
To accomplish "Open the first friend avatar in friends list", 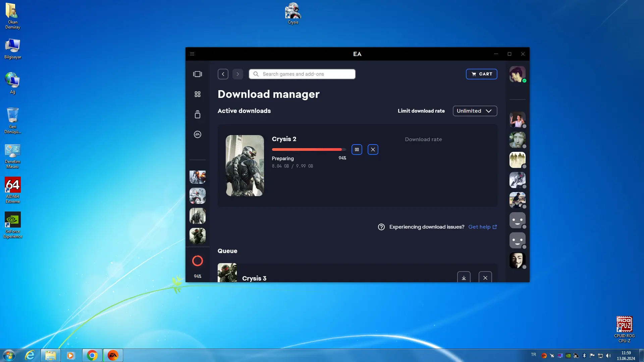I will (518, 120).
